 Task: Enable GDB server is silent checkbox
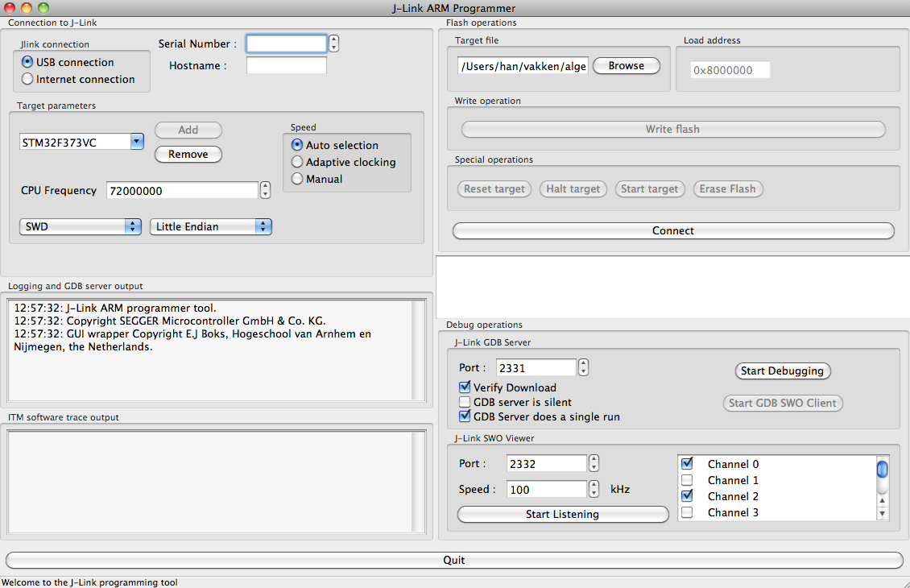coord(465,402)
